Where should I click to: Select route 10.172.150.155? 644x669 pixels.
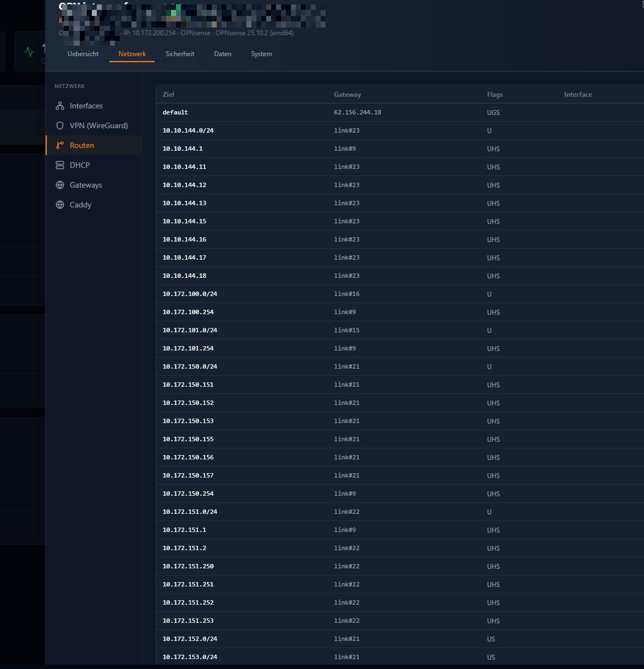[400, 439]
